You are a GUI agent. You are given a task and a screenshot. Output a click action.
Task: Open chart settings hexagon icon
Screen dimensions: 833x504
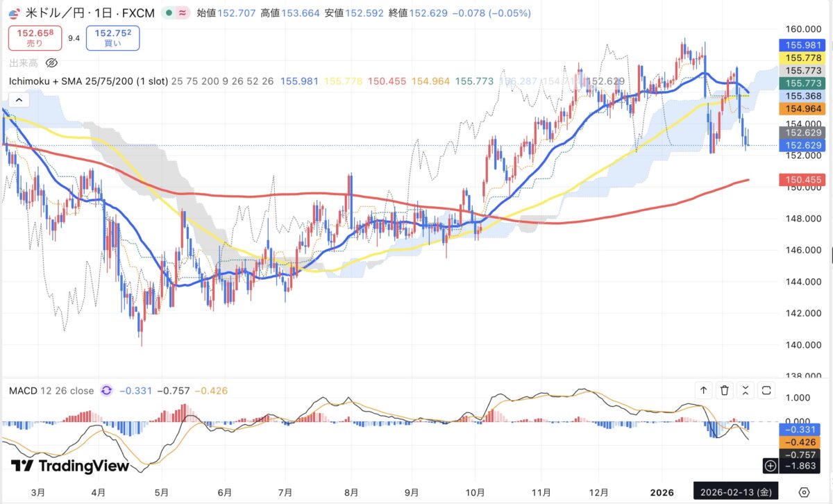(805, 492)
